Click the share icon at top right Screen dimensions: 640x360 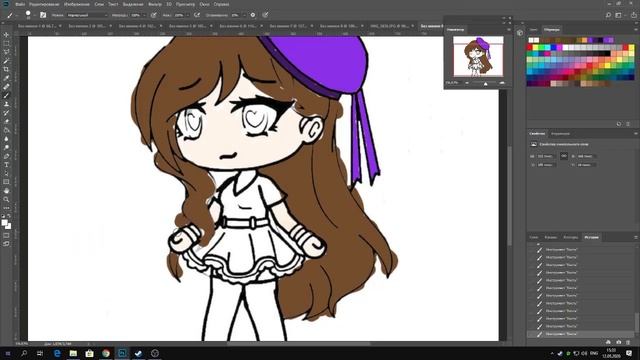(634, 15)
